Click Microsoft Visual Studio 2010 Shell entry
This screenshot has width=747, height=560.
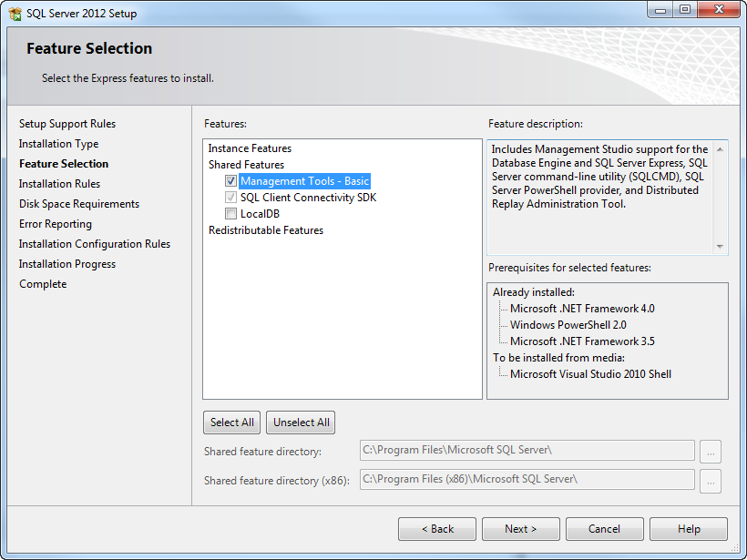[x=590, y=374]
